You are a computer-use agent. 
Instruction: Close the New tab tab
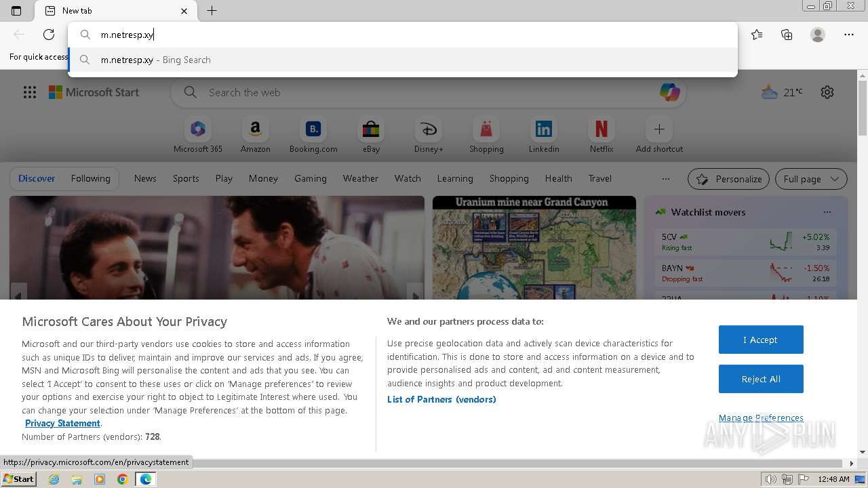point(184,11)
